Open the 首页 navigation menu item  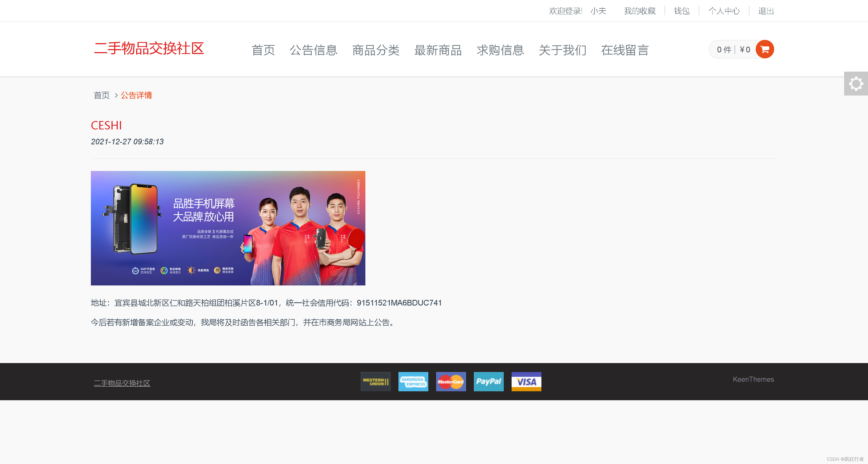pyautogui.click(x=263, y=50)
